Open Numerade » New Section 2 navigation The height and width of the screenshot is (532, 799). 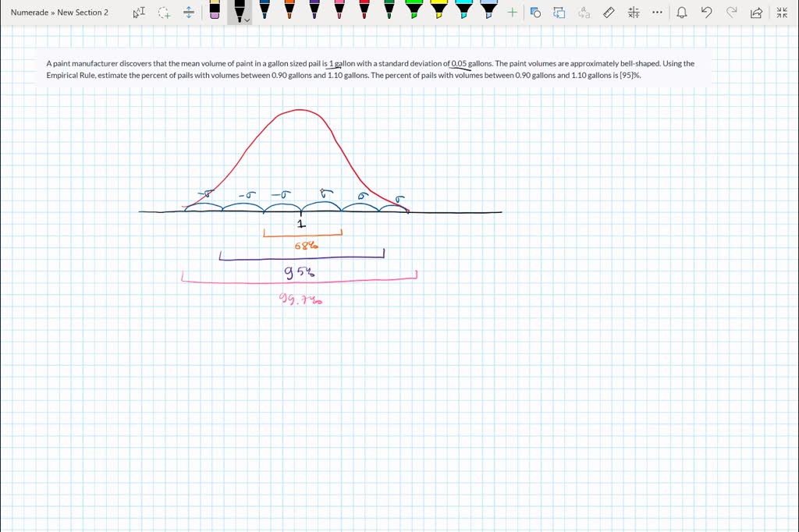coord(60,12)
